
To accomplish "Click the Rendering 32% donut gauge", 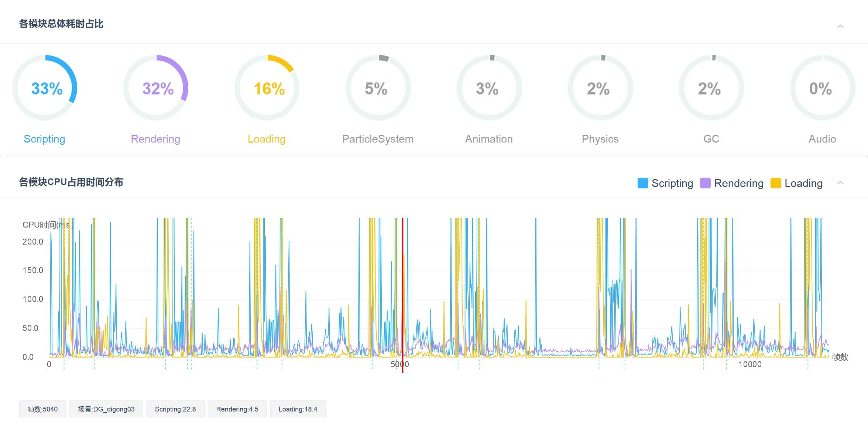I will pos(156,88).
